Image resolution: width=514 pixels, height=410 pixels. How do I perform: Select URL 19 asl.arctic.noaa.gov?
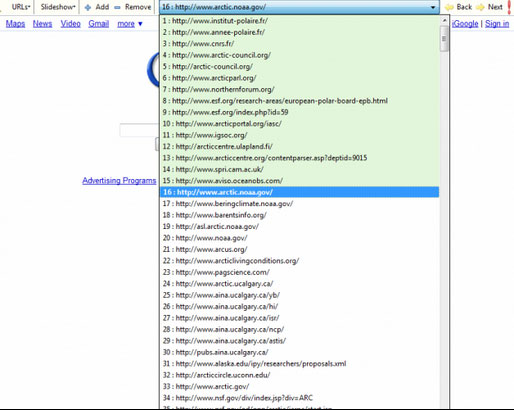299,226
